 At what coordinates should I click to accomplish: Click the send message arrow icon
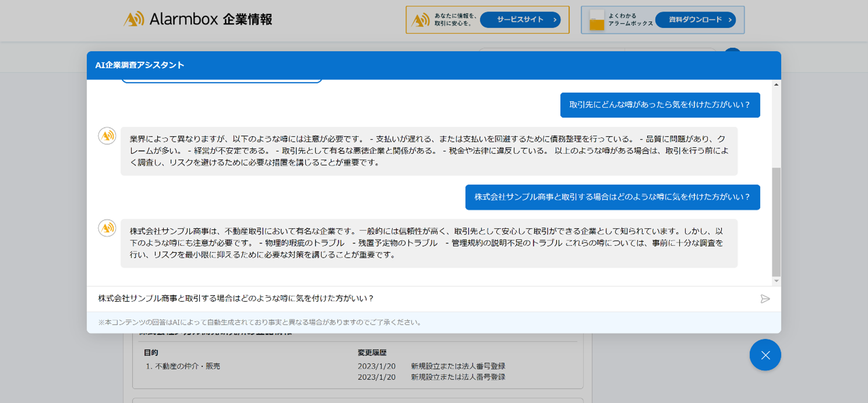(x=765, y=299)
